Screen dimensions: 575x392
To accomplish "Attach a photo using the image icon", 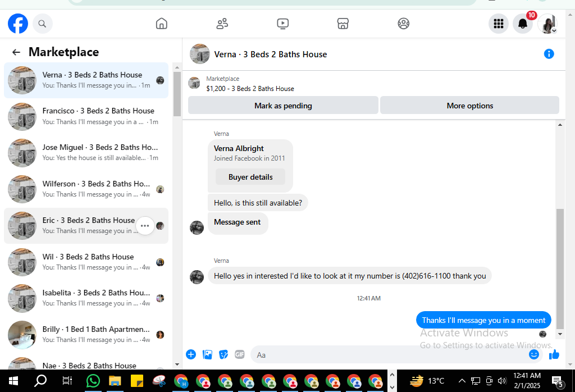I will (x=207, y=354).
